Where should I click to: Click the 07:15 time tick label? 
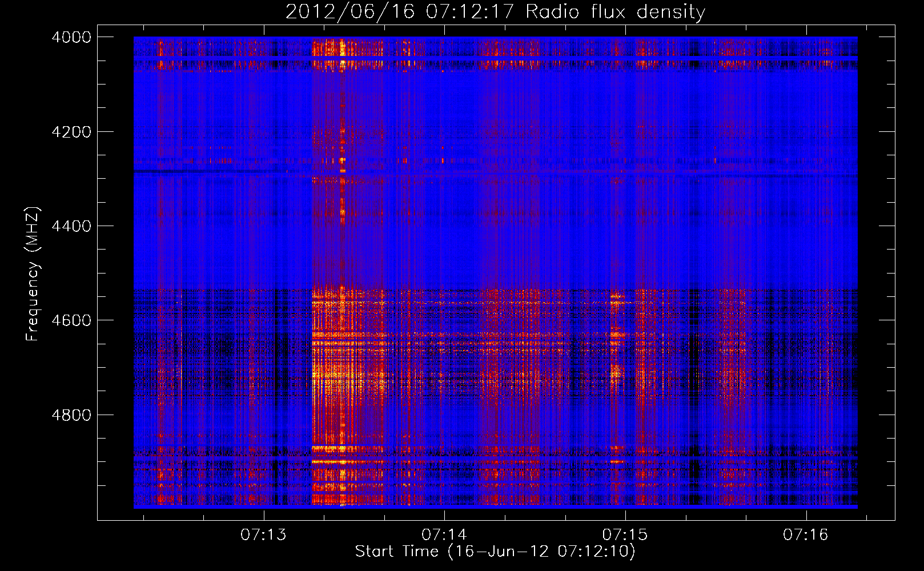point(625,535)
